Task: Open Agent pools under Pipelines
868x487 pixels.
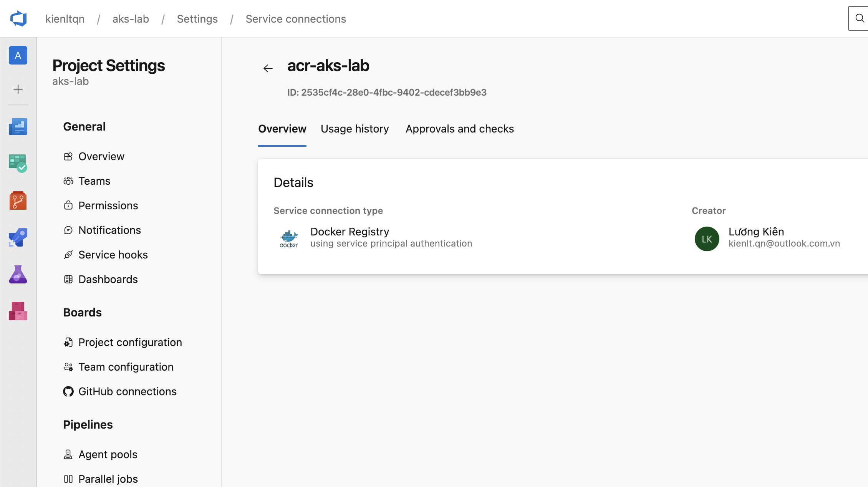Action: click(x=108, y=454)
